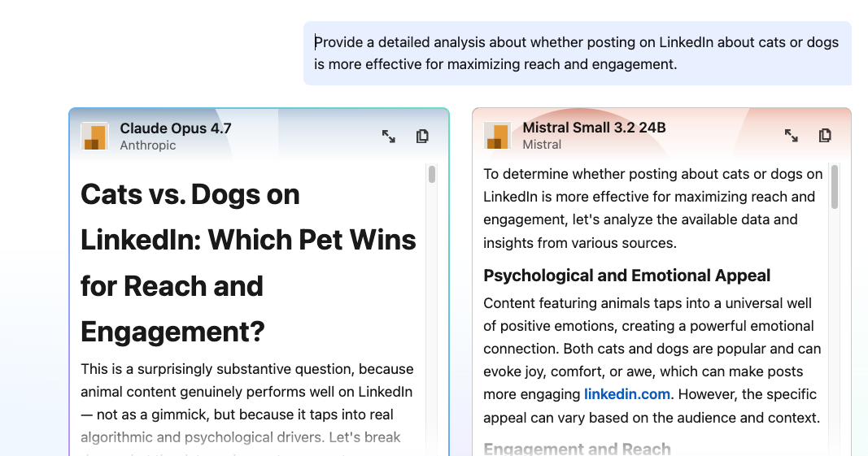This screenshot has height=456, width=868.
Task: Open the linkedin.com source link
Action: tap(627, 394)
